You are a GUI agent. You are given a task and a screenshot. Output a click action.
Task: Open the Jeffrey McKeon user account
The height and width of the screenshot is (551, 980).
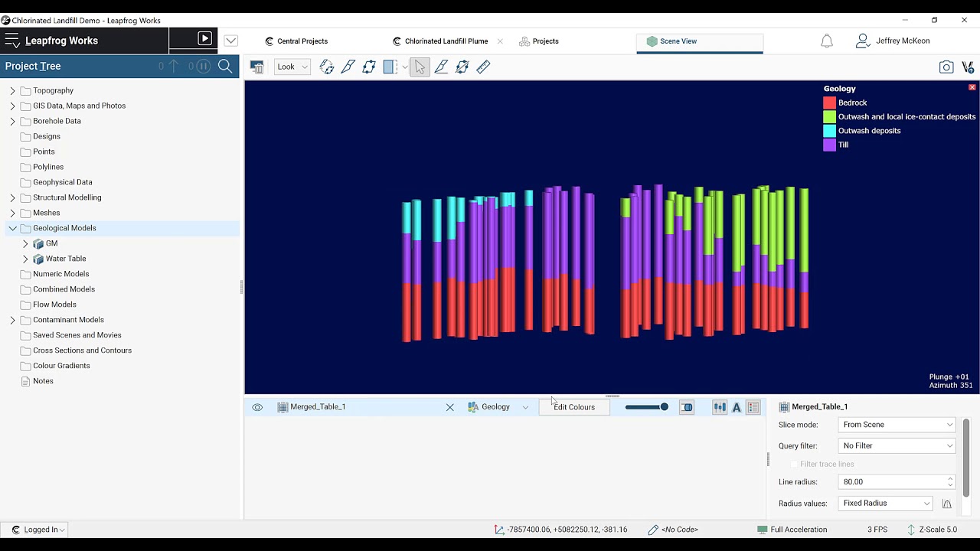893,41
